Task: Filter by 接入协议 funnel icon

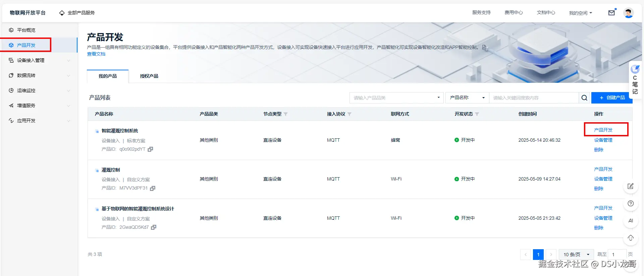Action: 349,114
